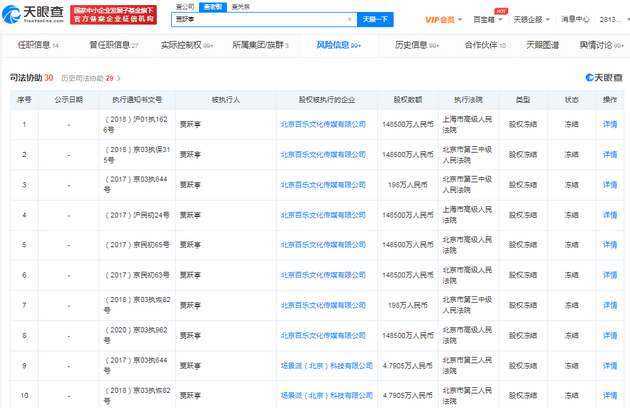Open the 2813... account menu
This screenshot has width=630, height=408.
[x=614, y=19]
